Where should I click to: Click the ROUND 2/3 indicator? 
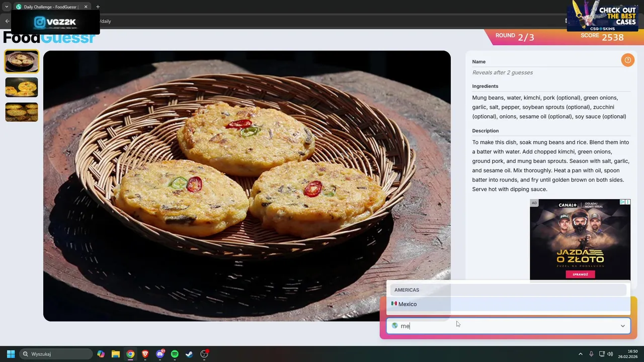515,37
